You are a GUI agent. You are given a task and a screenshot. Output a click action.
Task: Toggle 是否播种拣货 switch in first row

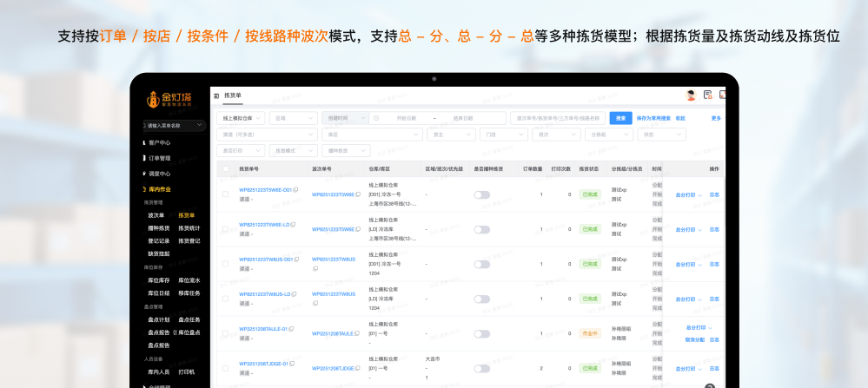point(481,194)
